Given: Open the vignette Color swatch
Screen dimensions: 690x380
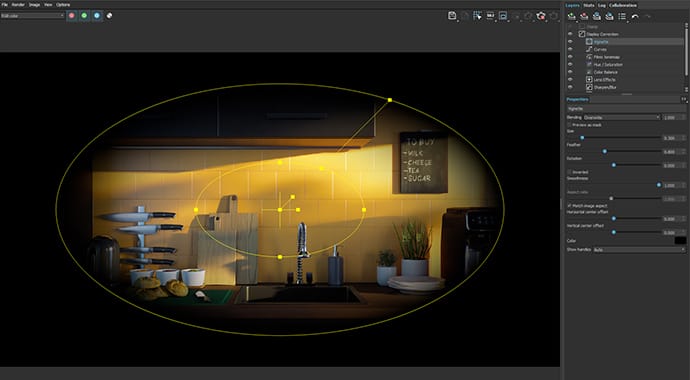Looking at the screenshot, I should (680, 240).
